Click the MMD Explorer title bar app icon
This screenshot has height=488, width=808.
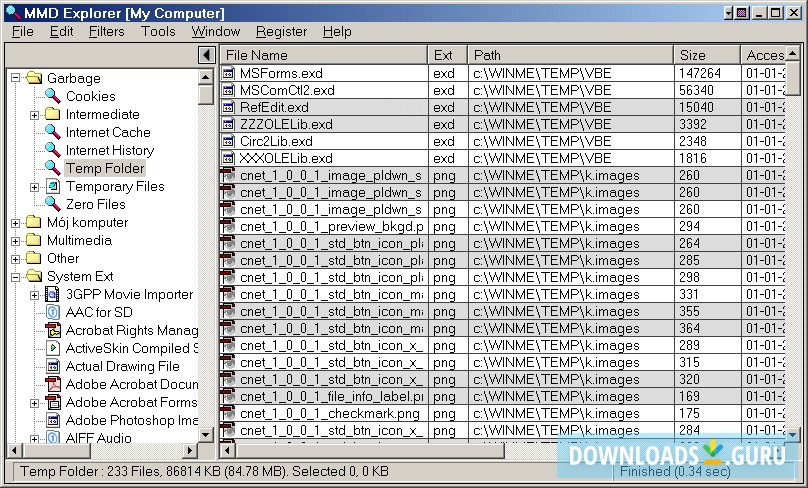pos(12,12)
